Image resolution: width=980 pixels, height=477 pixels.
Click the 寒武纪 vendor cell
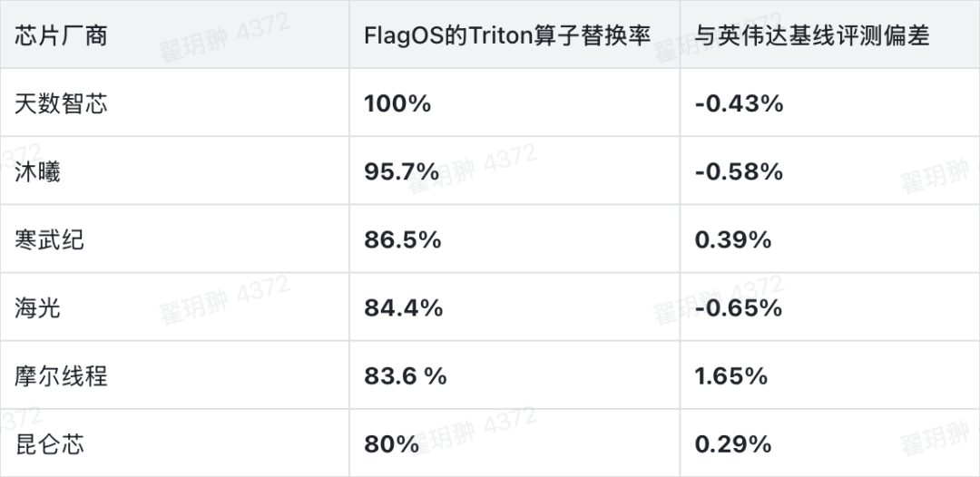pos(50,239)
